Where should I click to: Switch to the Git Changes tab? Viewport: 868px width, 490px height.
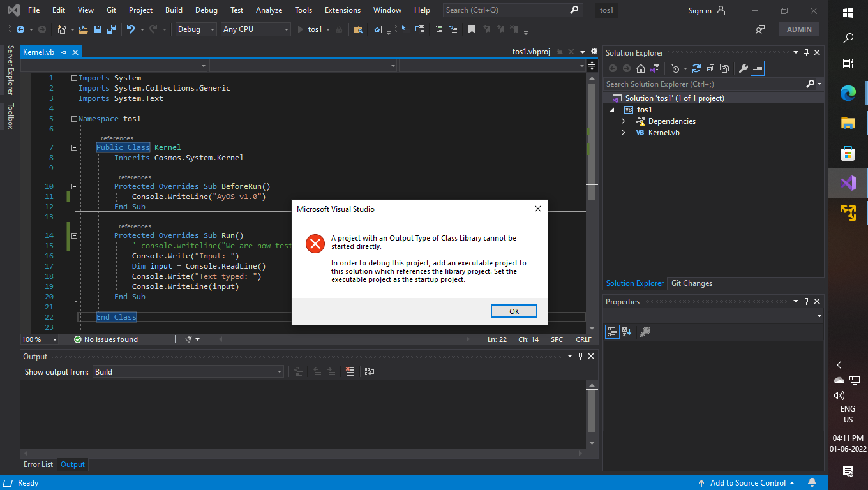pyautogui.click(x=691, y=283)
